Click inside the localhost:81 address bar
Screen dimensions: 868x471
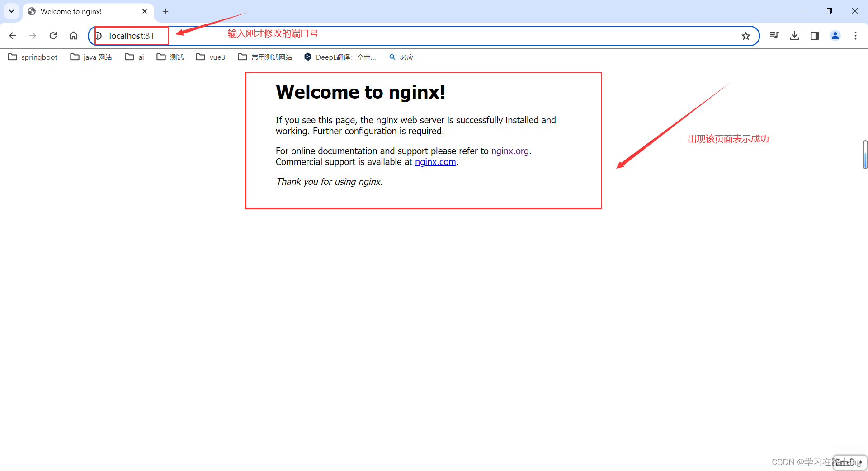point(132,35)
